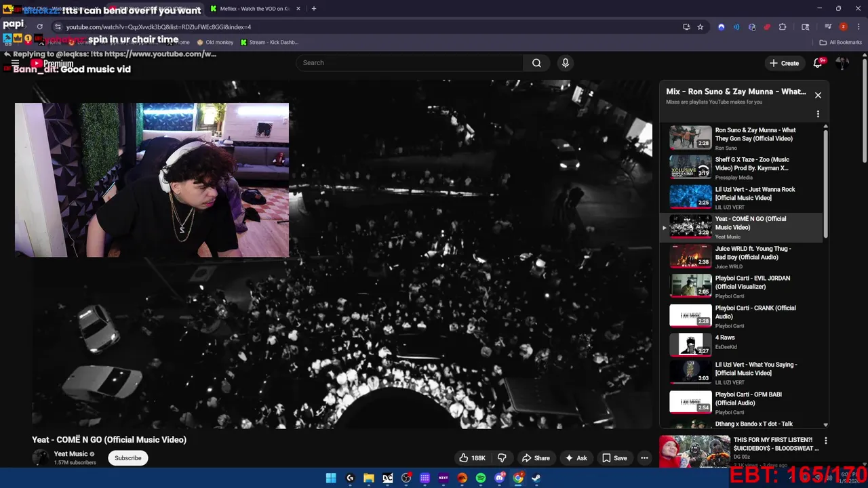
Task: Click the playlist panel scrollbar
Action: [x=825, y=183]
